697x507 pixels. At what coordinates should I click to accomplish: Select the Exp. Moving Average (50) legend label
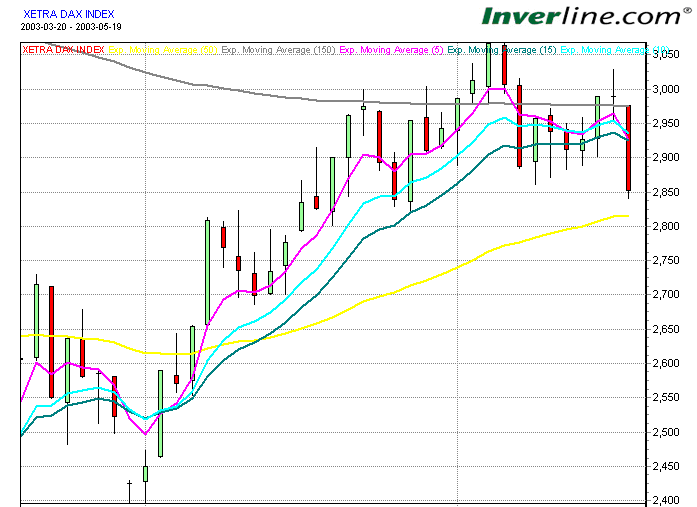click(163, 50)
